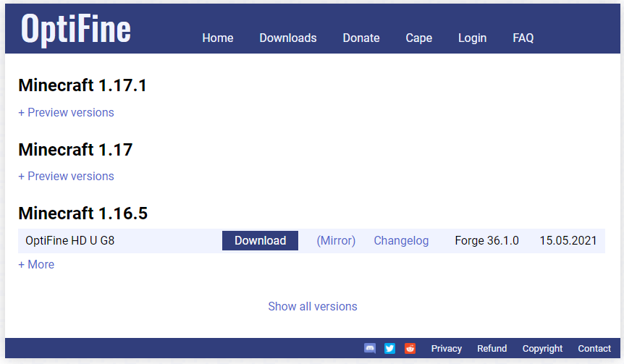This screenshot has height=364, width=624.
Task: Open the Reddit icon in footer
Action: (410, 349)
